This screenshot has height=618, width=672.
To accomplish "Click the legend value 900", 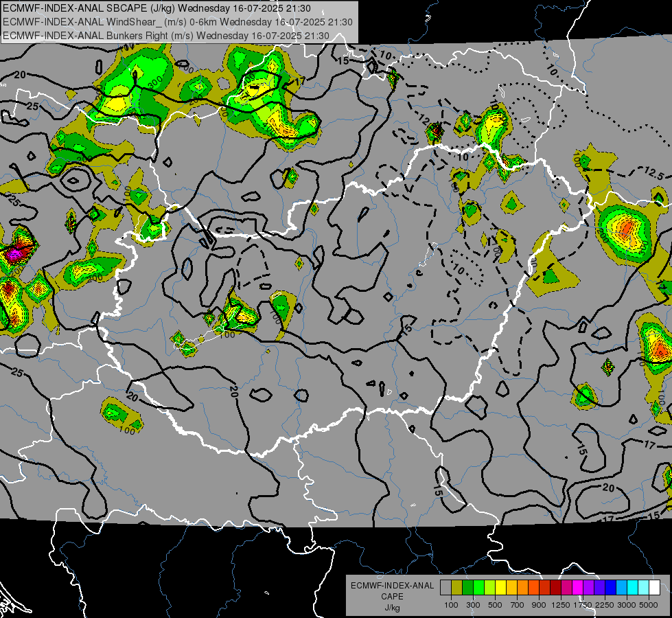I will (x=539, y=605).
